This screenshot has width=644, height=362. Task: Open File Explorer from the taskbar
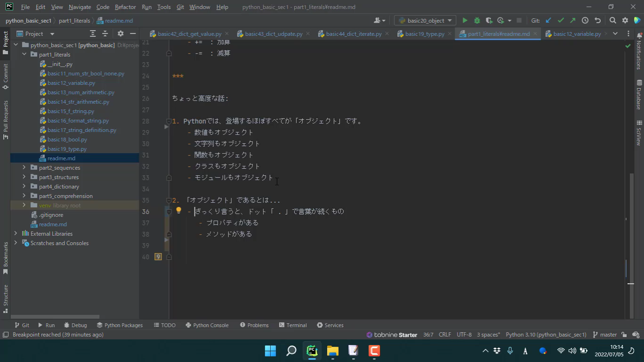tap(333, 351)
